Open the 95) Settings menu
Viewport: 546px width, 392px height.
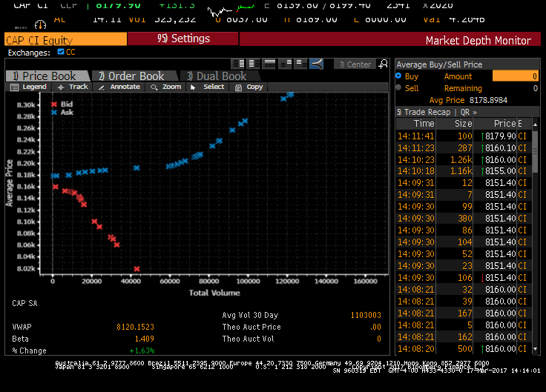coord(183,39)
